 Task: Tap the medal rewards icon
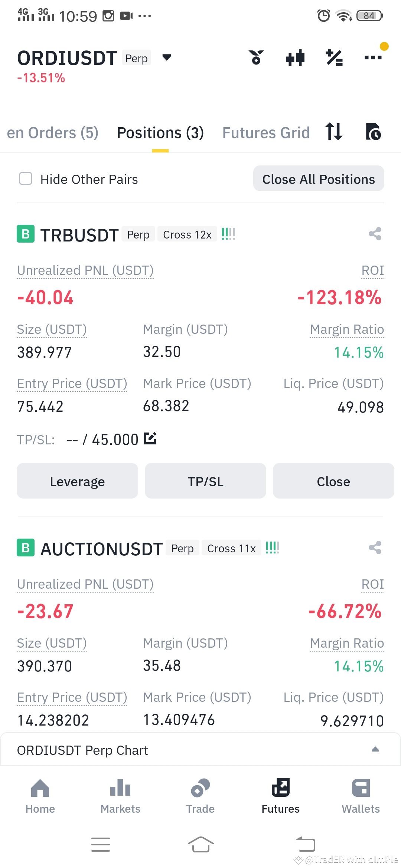pos(256,58)
